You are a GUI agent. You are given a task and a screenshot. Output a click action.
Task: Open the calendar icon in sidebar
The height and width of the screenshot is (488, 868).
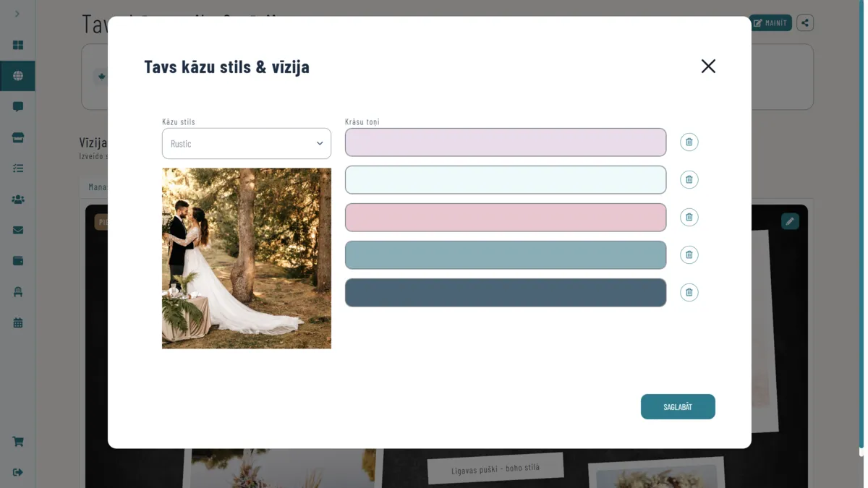18,323
